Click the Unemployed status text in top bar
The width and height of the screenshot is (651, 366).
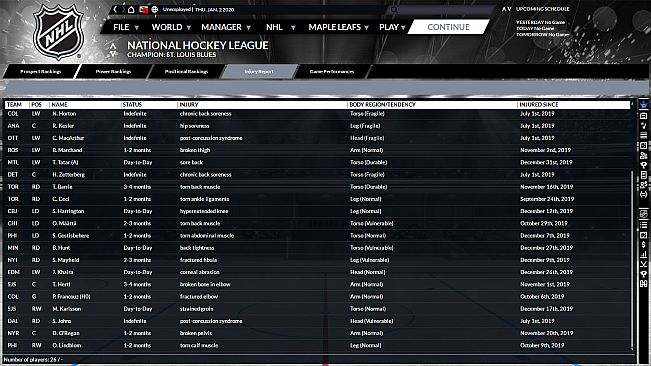click(176, 9)
